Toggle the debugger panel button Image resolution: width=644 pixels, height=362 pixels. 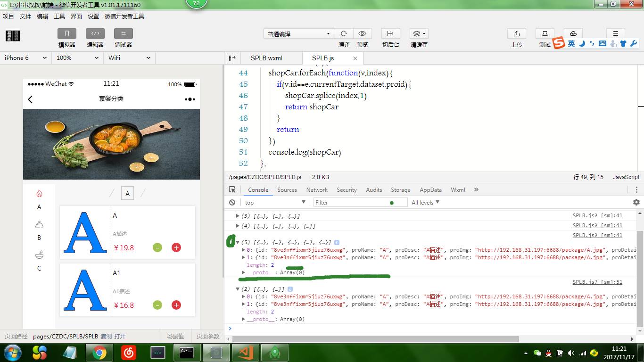point(123,33)
